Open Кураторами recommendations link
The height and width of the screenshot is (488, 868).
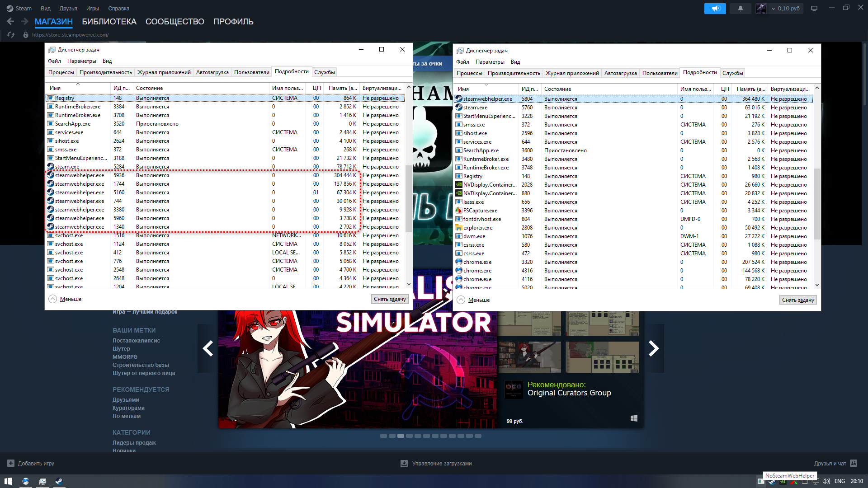pos(128,408)
